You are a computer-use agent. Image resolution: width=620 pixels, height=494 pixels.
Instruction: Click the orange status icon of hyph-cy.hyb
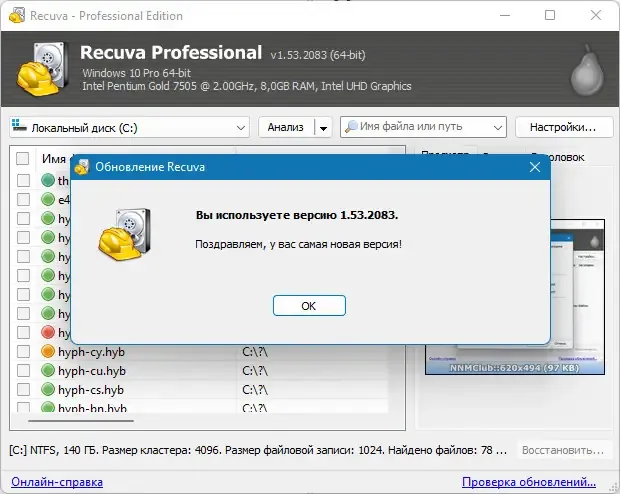pyautogui.click(x=48, y=351)
